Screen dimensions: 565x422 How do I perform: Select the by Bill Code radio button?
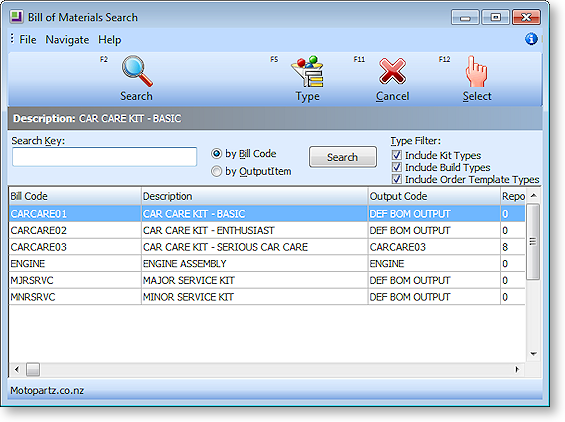[216, 154]
